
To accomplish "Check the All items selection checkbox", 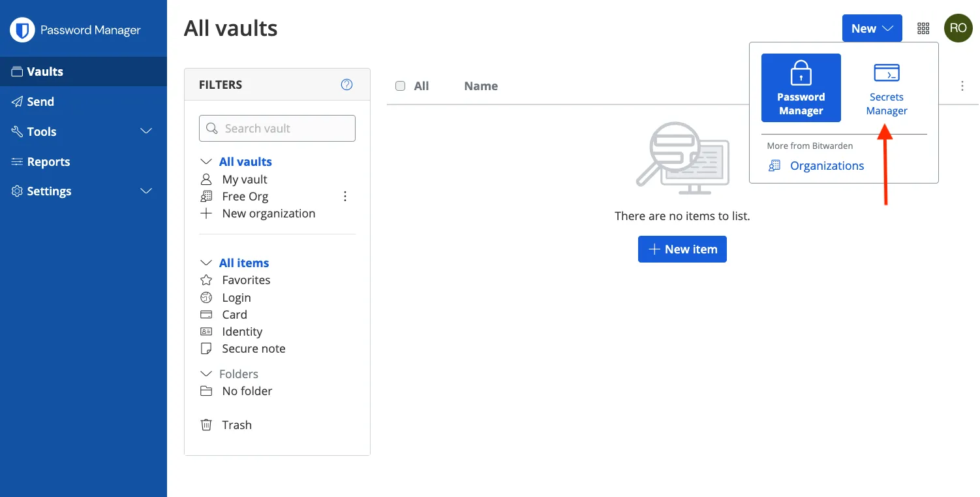I will (x=400, y=86).
